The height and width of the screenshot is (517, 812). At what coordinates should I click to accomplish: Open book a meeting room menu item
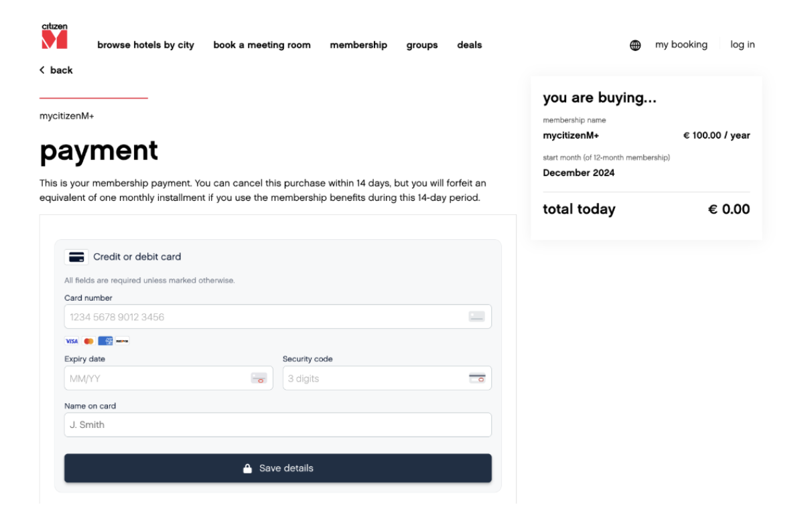(262, 45)
